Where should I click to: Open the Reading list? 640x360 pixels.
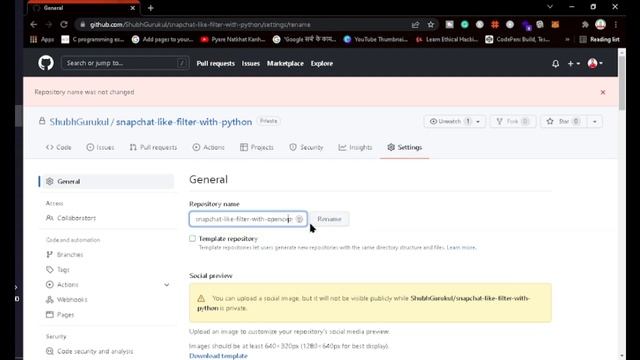click(x=599, y=39)
